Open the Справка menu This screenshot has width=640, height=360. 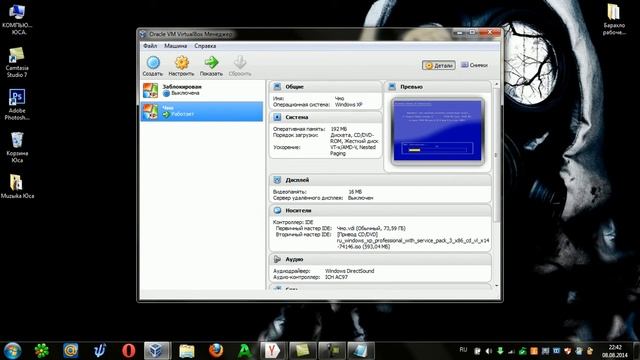[x=205, y=46]
